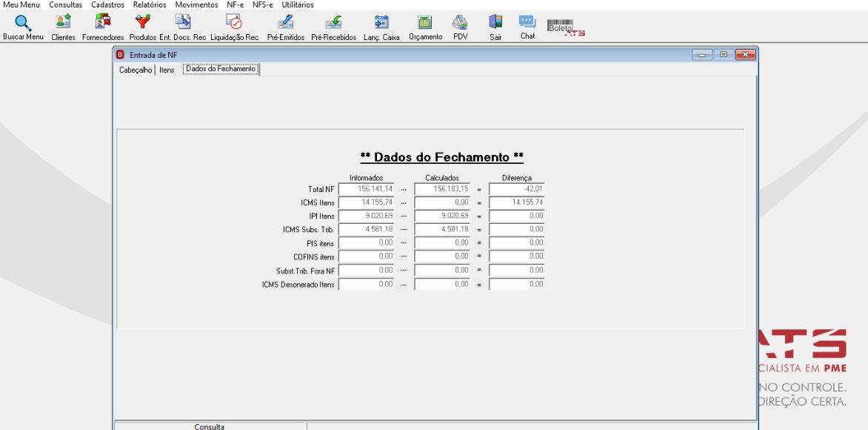Open the Movimentos menu
Screen dimensions: 868x430
pos(196,4)
